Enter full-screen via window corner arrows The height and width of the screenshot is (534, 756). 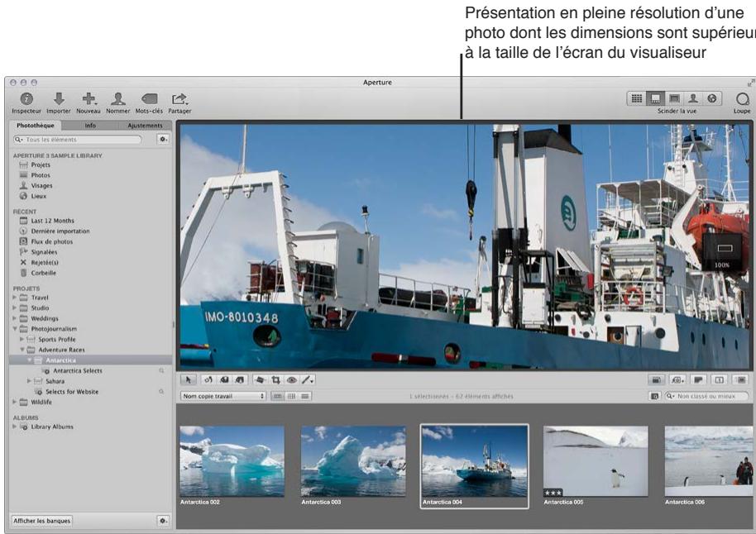point(750,83)
